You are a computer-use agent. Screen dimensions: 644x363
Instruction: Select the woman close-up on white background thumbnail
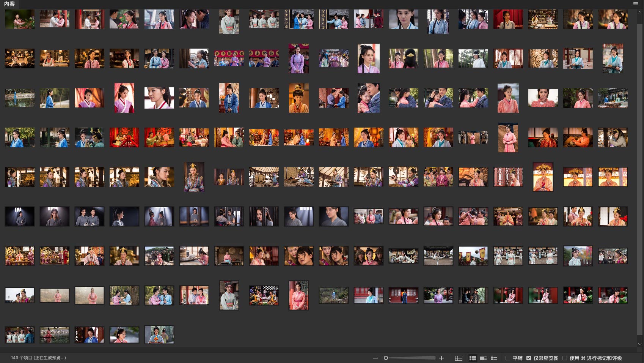pyautogui.click(x=159, y=98)
